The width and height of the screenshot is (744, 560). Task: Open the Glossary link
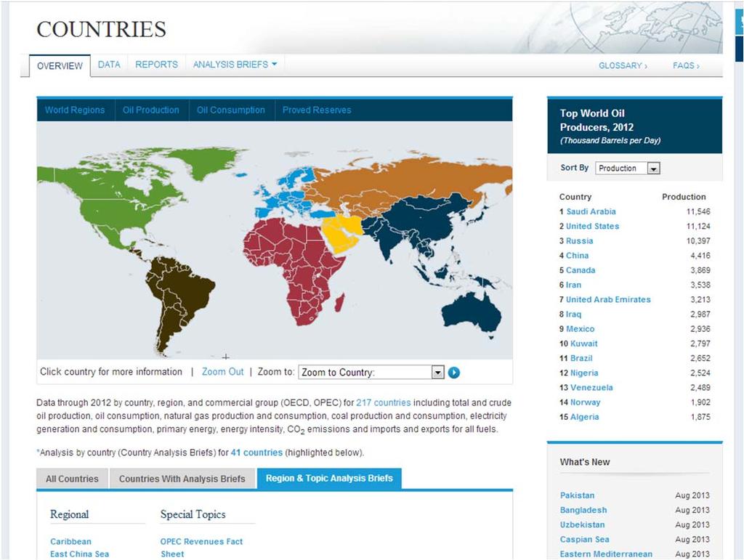tap(623, 65)
